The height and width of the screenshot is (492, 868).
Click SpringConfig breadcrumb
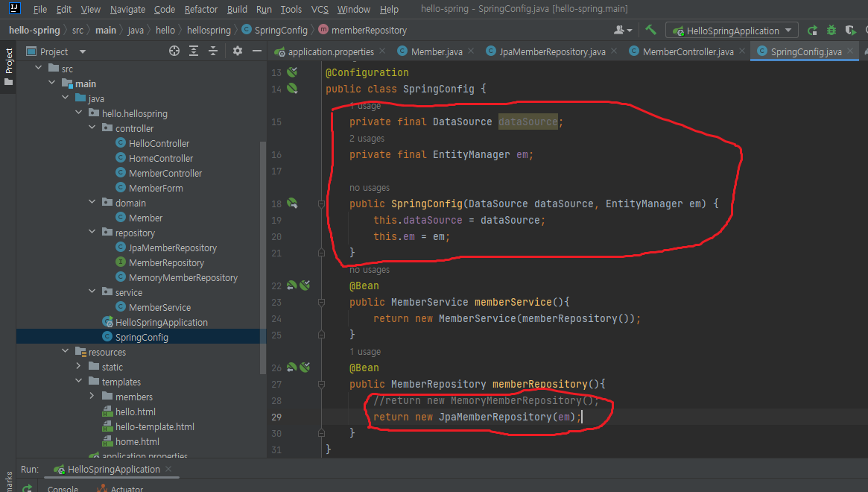click(x=281, y=30)
